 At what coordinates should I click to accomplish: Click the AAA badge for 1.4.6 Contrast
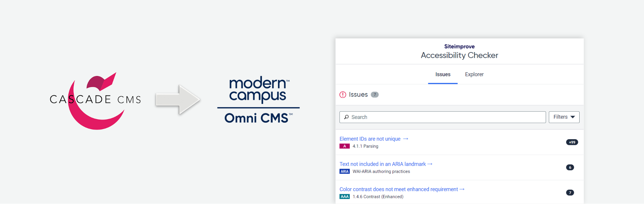click(x=344, y=196)
